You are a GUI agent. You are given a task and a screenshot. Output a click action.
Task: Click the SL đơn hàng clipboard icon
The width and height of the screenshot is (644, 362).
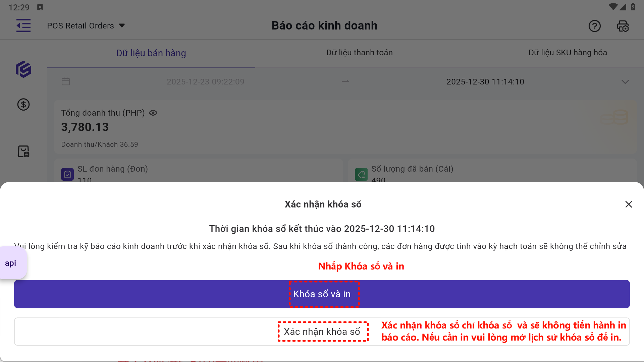click(x=67, y=174)
